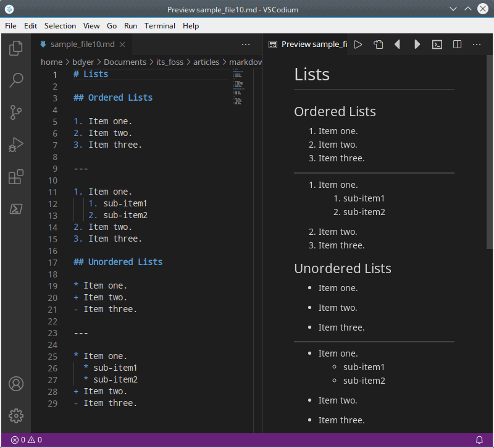
Task: Toggle the split editor layout icon
Action: (x=456, y=44)
